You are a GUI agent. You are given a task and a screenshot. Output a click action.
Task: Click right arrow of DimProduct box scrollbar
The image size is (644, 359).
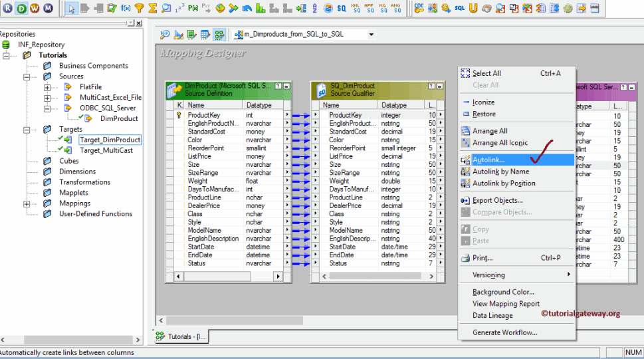[x=278, y=277]
